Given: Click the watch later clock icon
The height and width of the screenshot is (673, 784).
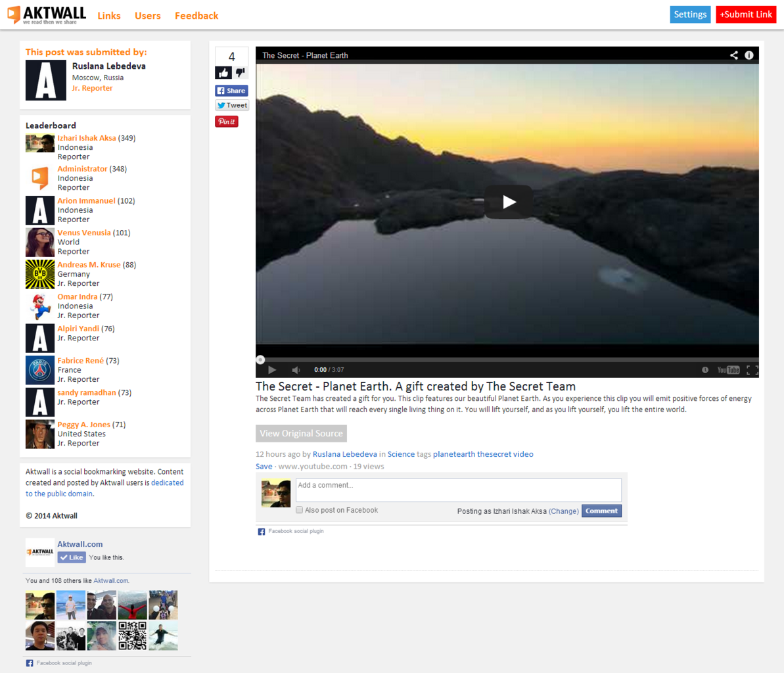Looking at the screenshot, I should [705, 370].
